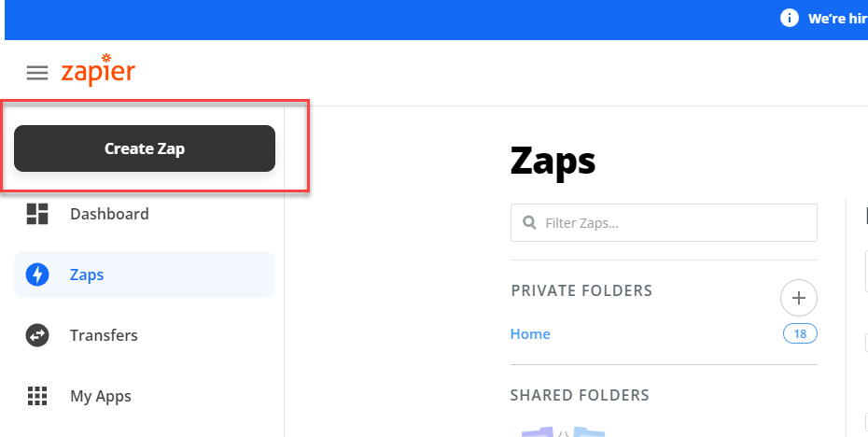
Task: Click the magnifier icon in Filter Zaps
Action: (529, 222)
